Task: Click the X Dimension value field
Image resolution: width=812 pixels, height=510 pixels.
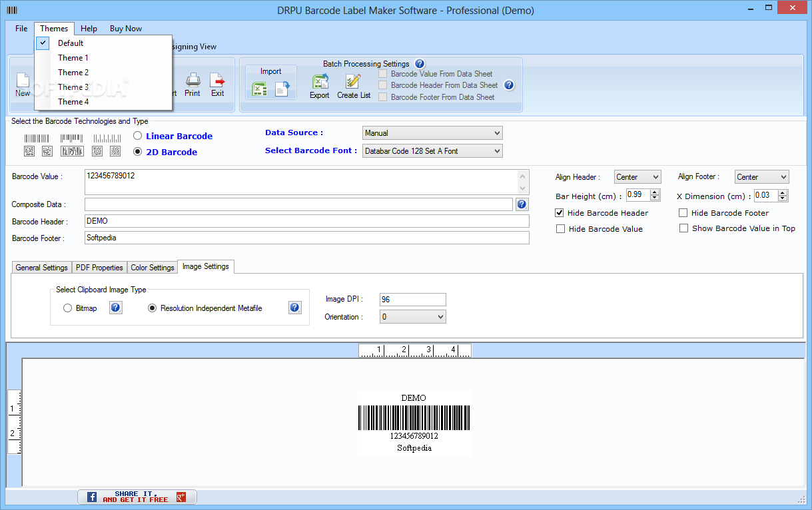Action: (x=765, y=196)
